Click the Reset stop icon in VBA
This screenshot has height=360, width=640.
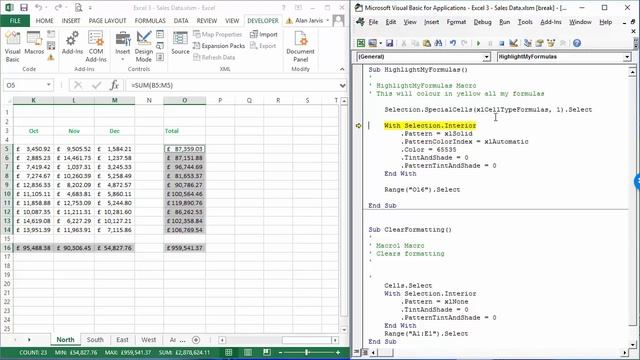[x=502, y=43]
